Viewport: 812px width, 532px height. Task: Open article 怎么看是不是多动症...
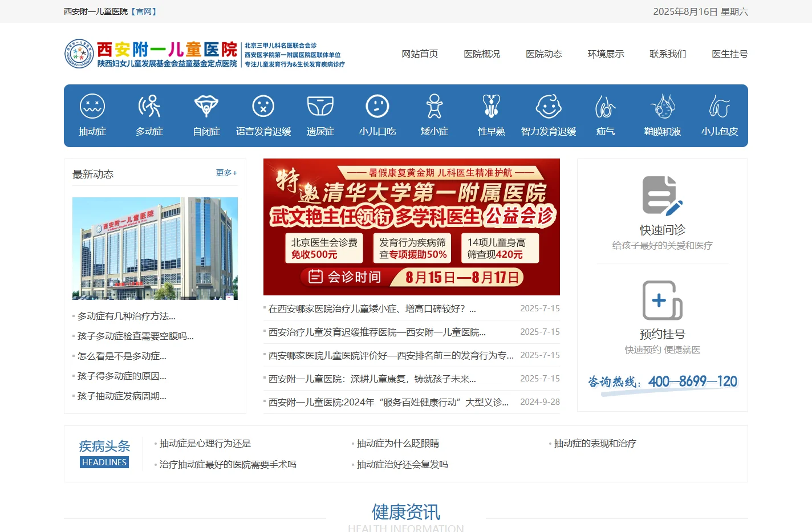click(121, 356)
